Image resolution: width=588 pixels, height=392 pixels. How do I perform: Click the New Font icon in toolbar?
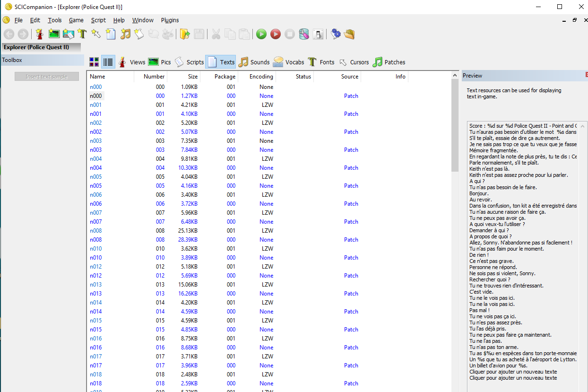[83, 34]
